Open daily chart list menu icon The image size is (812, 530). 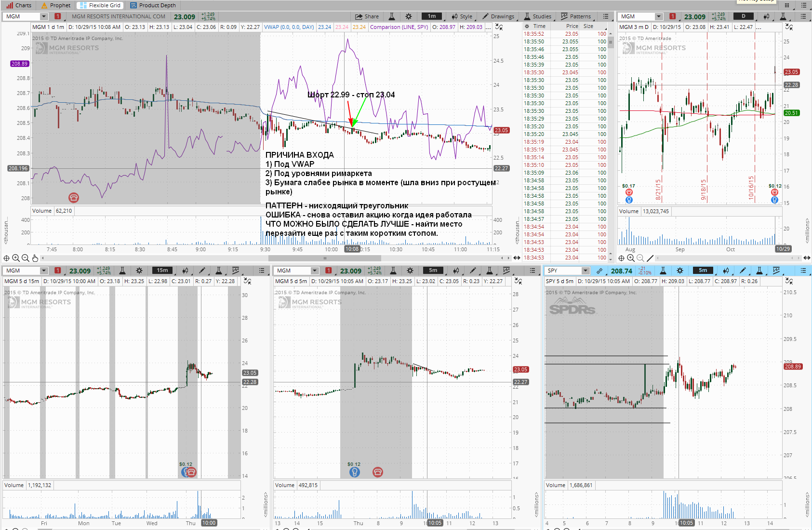(803, 16)
